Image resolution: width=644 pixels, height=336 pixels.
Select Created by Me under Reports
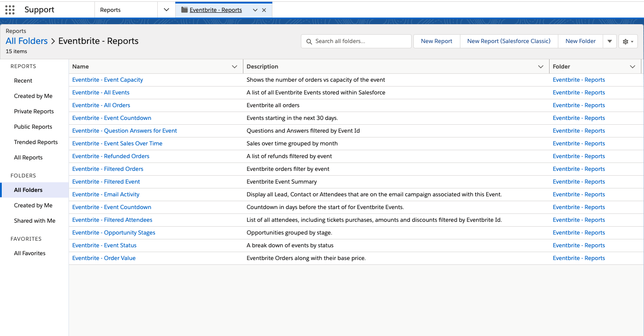33,96
